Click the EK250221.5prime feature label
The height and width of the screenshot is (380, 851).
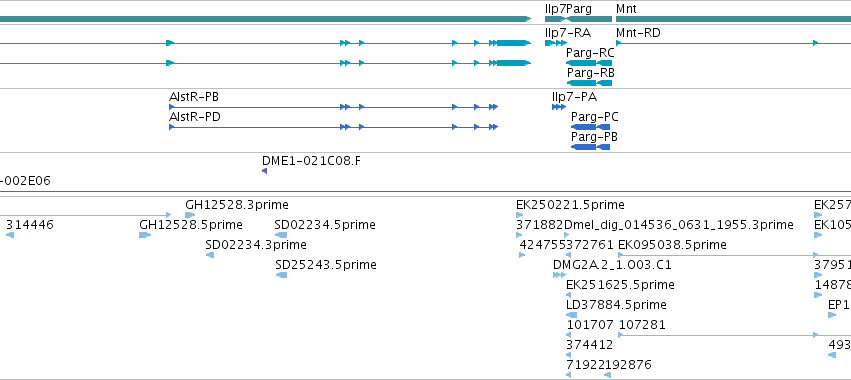point(570,205)
